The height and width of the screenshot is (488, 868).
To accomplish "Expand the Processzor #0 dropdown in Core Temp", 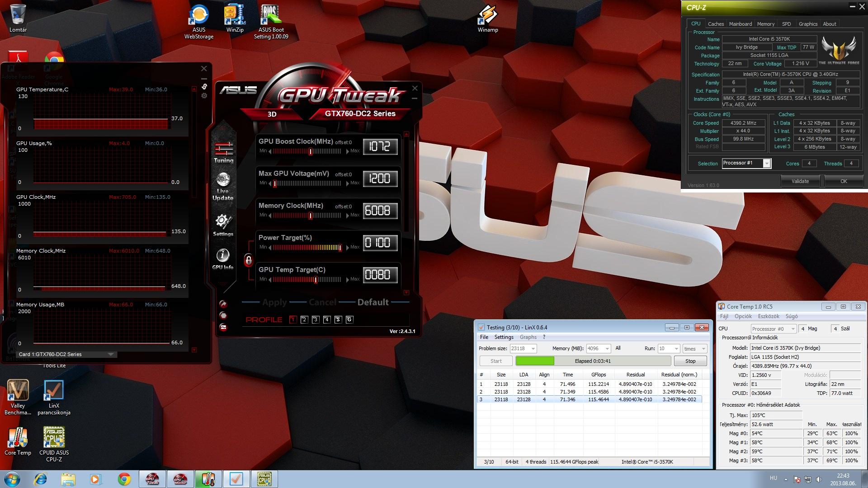I will pyautogui.click(x=793, y=329).
